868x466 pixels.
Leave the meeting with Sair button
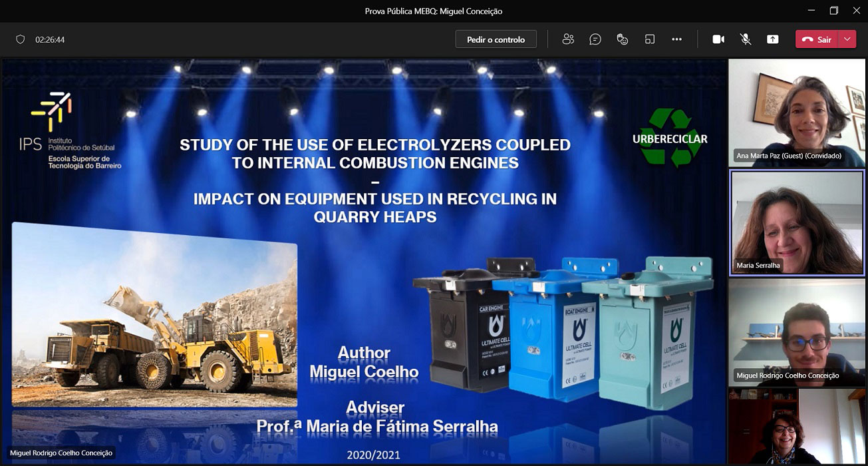pos(817,39)
